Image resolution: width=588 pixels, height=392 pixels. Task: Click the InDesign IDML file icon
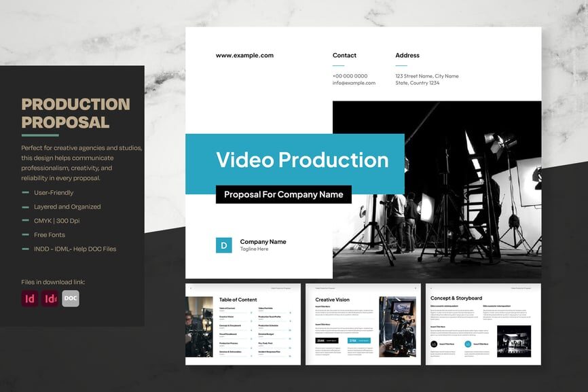tap(50, 298)
